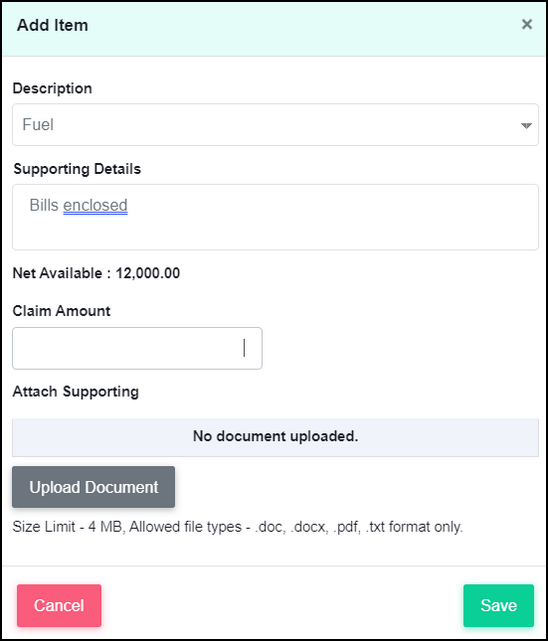Click the Add Item dialog title

click(x=53, y=25)
